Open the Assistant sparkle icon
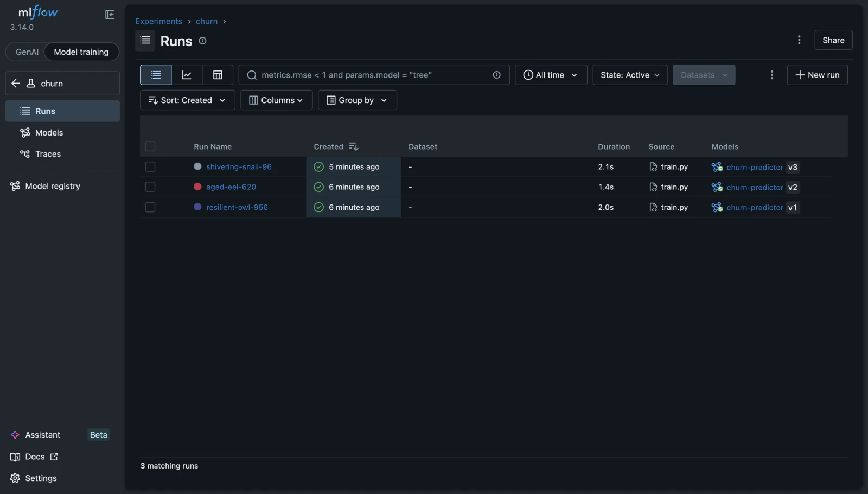Screen dimensions: 868x494 click(15, 435)
